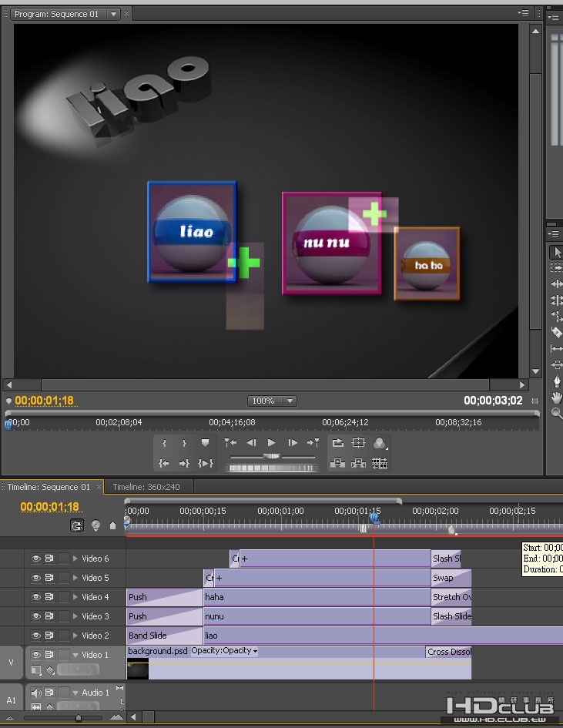Viewport: 563px width, 728px height.
Task: Select the Rolling Edit tool
Action: (557, 300)
